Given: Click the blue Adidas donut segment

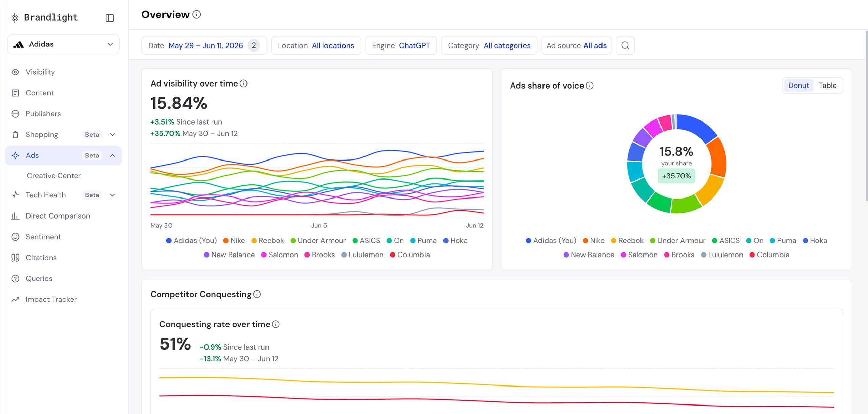Looking at the screenshot, I should 697,127.
